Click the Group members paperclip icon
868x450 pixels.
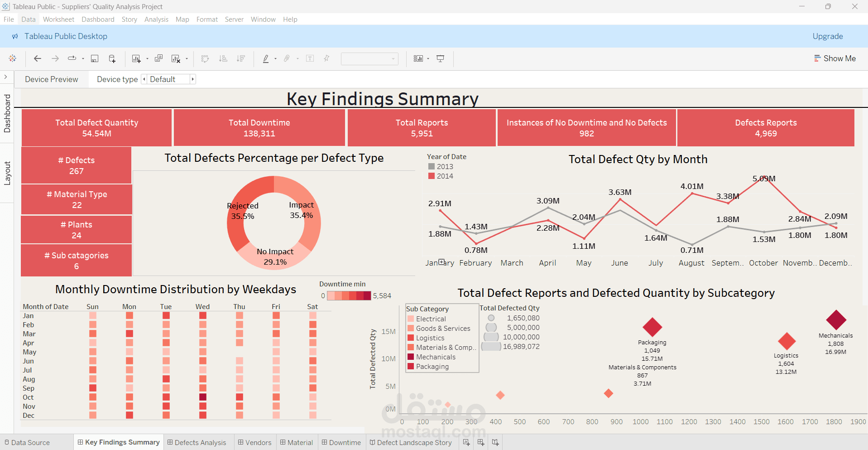[x=287, y=58]
